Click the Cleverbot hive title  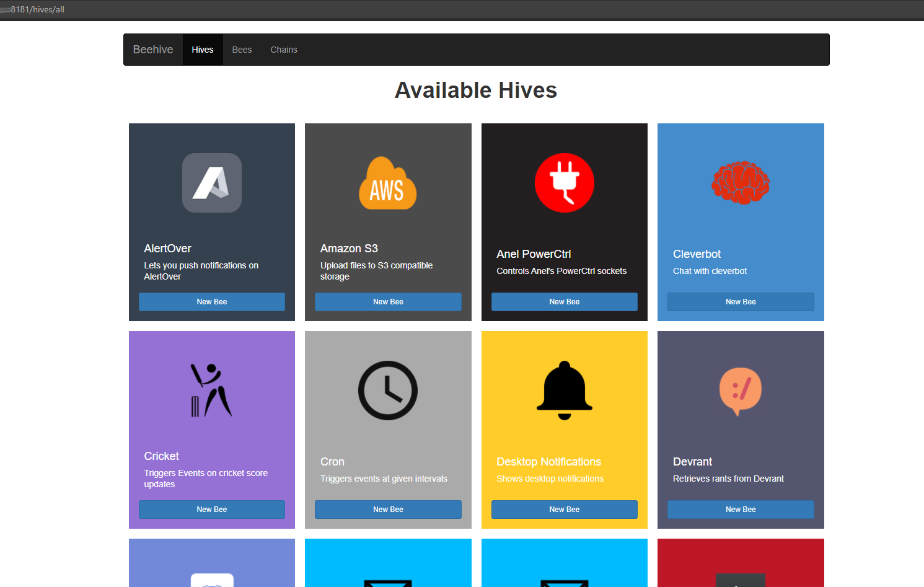[x=697, y=254]
